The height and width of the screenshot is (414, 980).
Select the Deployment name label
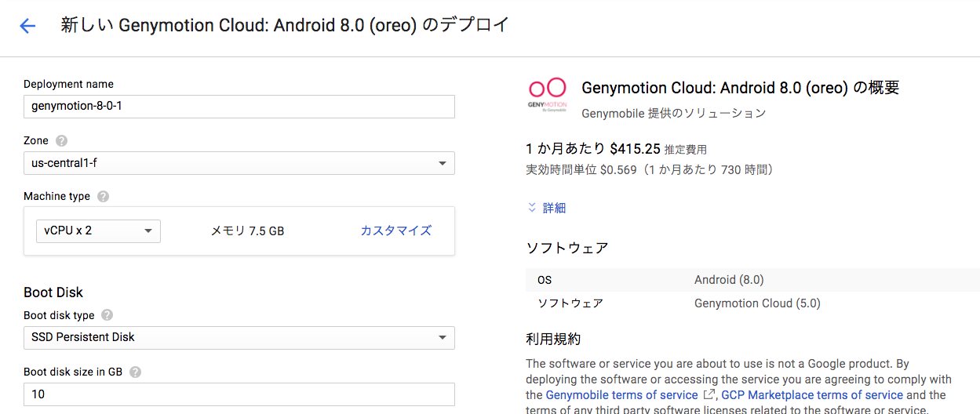(68, 84)
